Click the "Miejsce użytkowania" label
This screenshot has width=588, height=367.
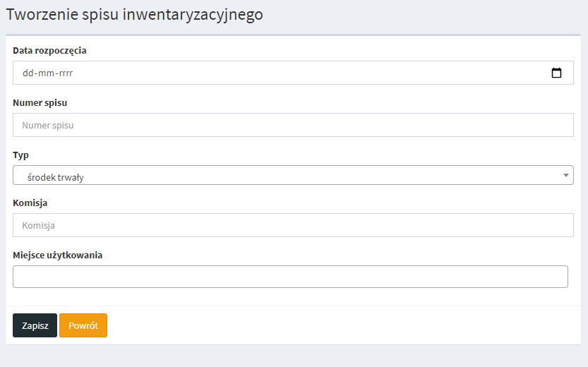57,255
